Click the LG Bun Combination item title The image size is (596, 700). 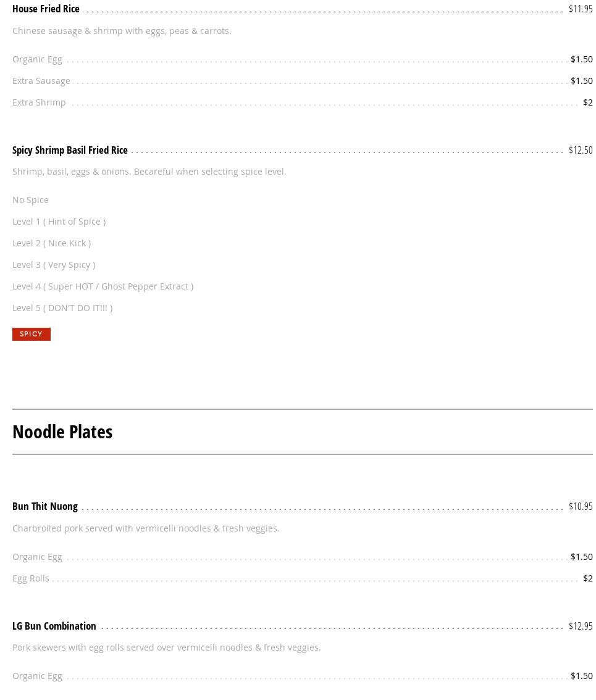pos(54,626)
